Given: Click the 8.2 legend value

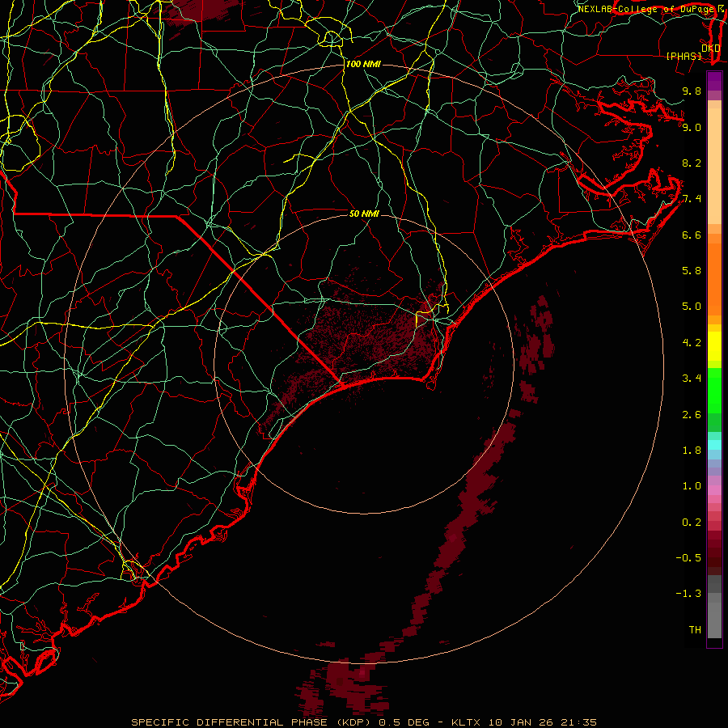Looking at the screenshot, I should pyautogui.click(x=692, y=163).
